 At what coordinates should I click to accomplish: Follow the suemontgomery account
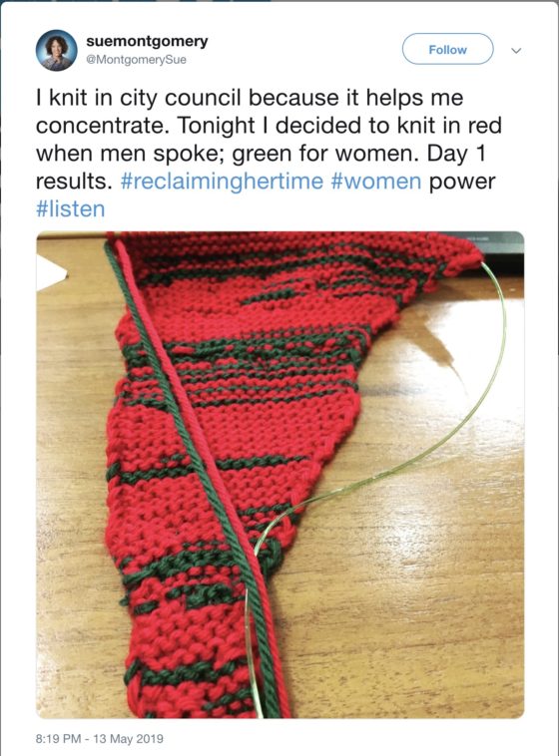[x=447, y=49]
